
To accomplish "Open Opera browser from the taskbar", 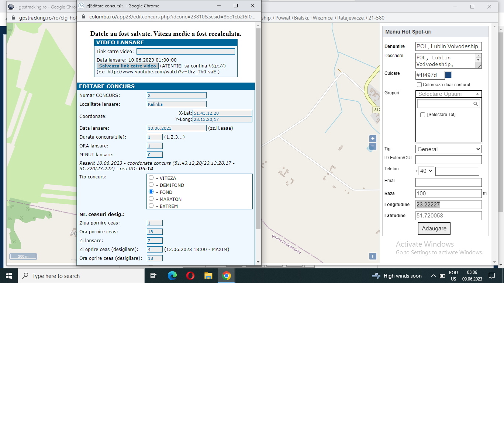I will point(190,276).
